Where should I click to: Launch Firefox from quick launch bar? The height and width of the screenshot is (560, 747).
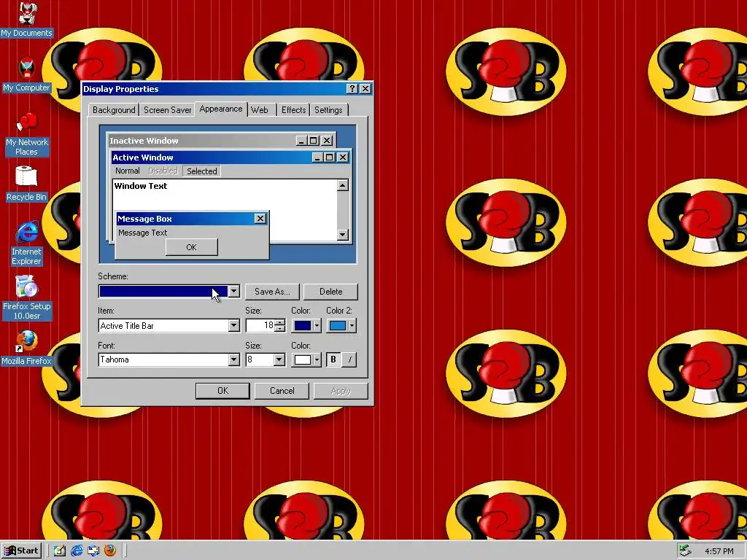tap(110, 551)
